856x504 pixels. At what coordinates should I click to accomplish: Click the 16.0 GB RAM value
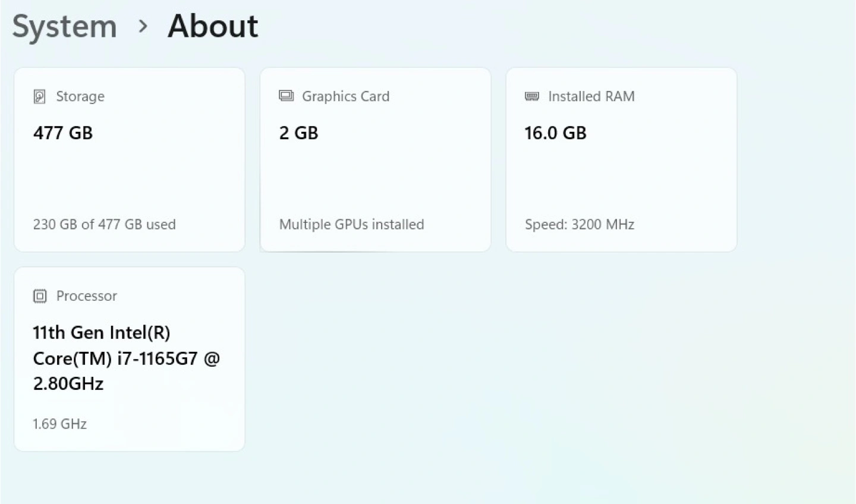(x=555, y=133)
